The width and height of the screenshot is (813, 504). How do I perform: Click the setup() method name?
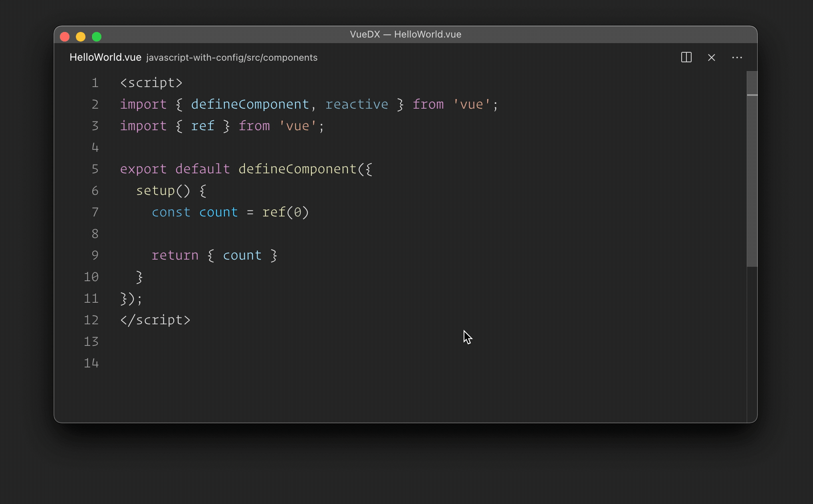155,190
